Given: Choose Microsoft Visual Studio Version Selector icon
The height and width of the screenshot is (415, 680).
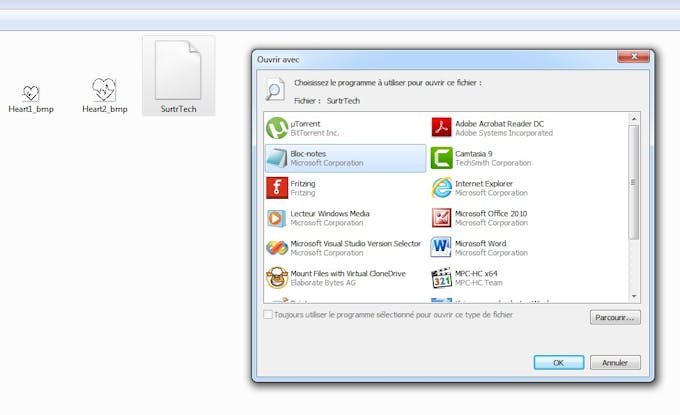Looking at the screenshot, I should click(277, 248).
